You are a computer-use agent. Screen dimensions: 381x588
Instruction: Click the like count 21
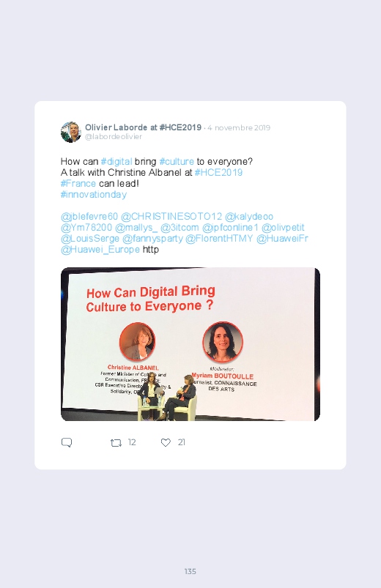point(181,442)
